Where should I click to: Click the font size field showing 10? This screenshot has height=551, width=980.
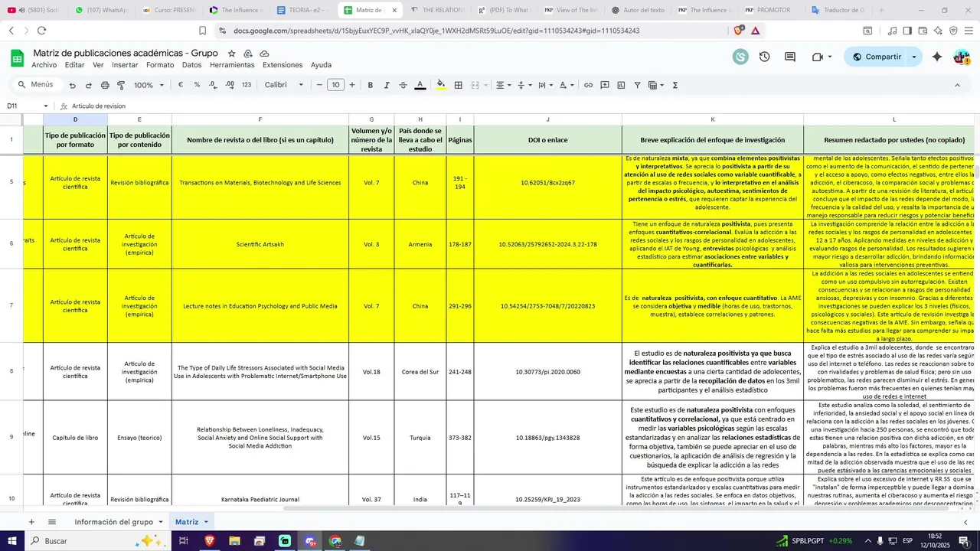(x=335, y=85)
